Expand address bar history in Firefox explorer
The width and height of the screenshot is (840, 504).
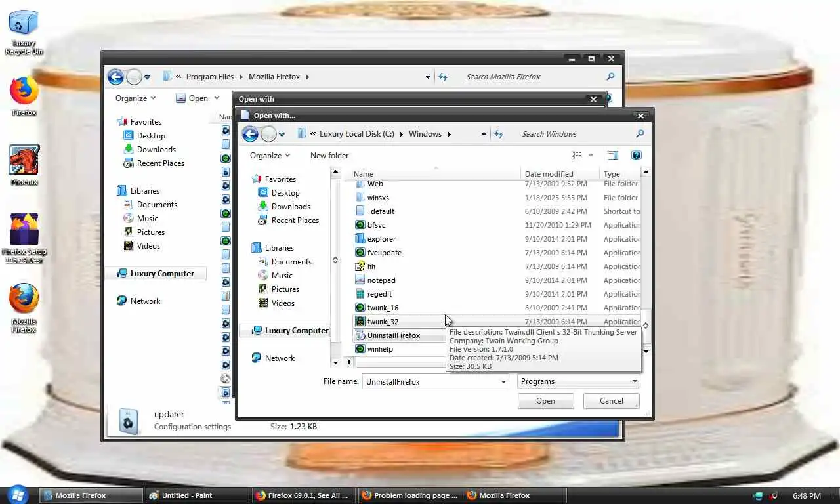(x=428, y=77)
